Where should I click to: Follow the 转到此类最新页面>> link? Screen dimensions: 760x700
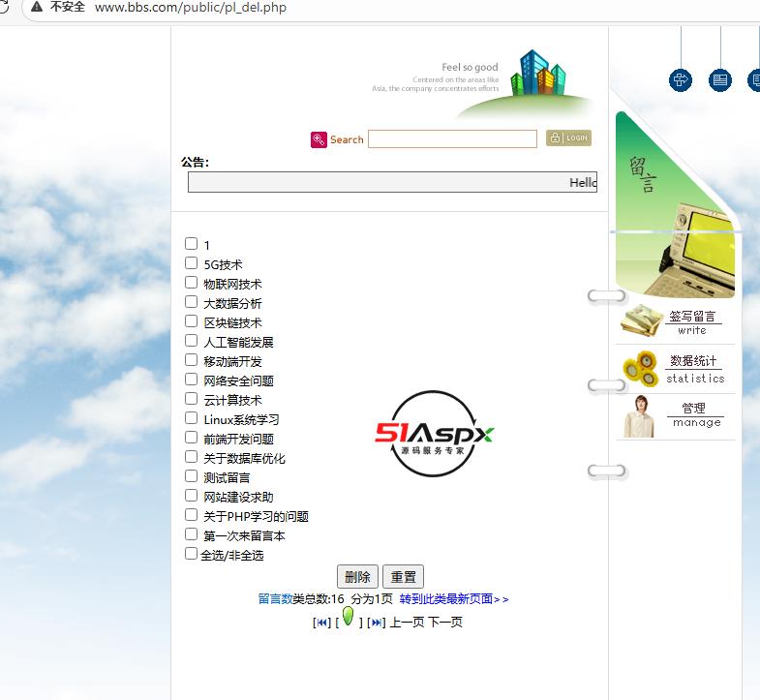coord(454,599)
